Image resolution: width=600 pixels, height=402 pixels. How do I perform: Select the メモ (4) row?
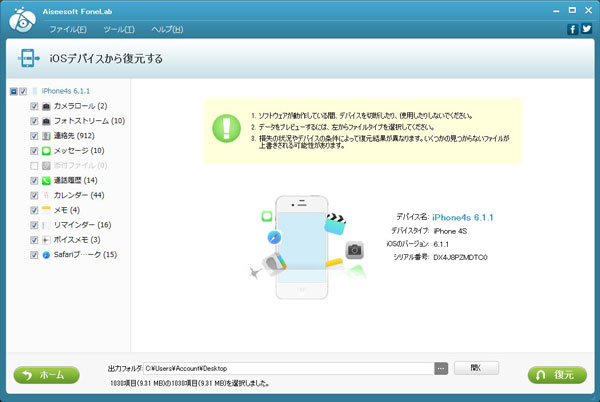click(x=67, y=210)
